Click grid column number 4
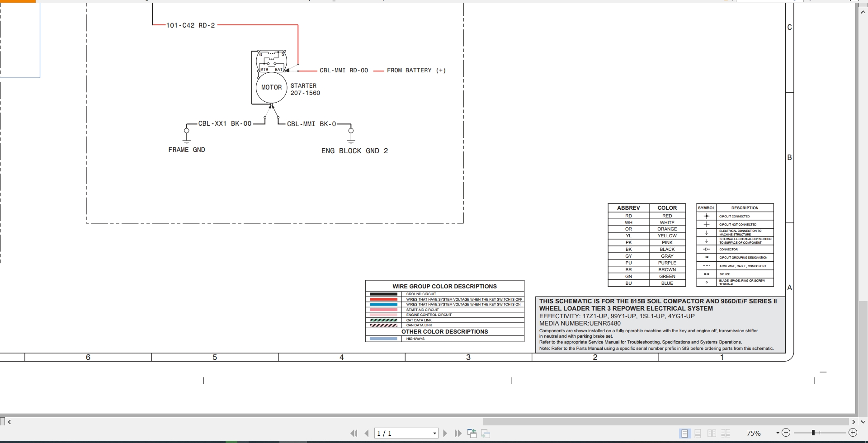868x443 pixels. point(342,357)
